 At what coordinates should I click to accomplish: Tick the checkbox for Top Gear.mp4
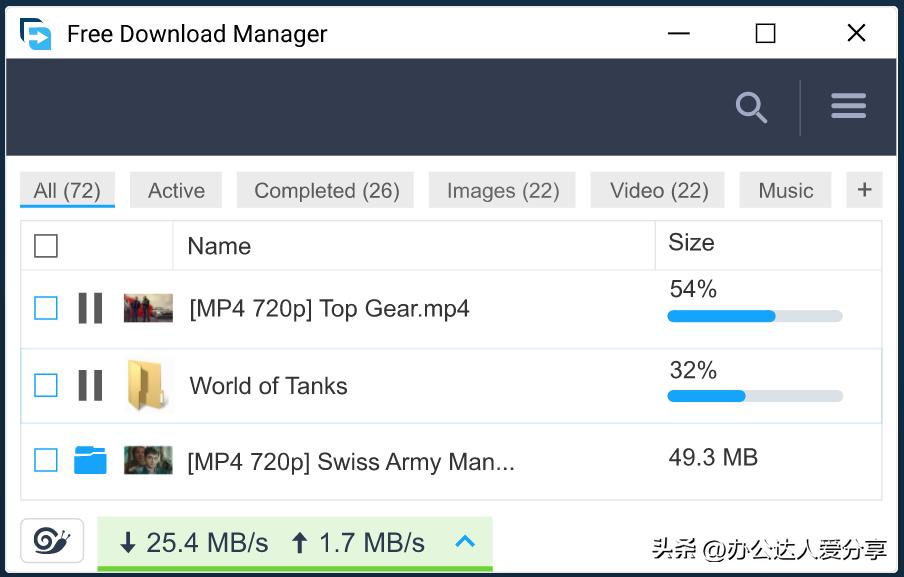point(46,308)
